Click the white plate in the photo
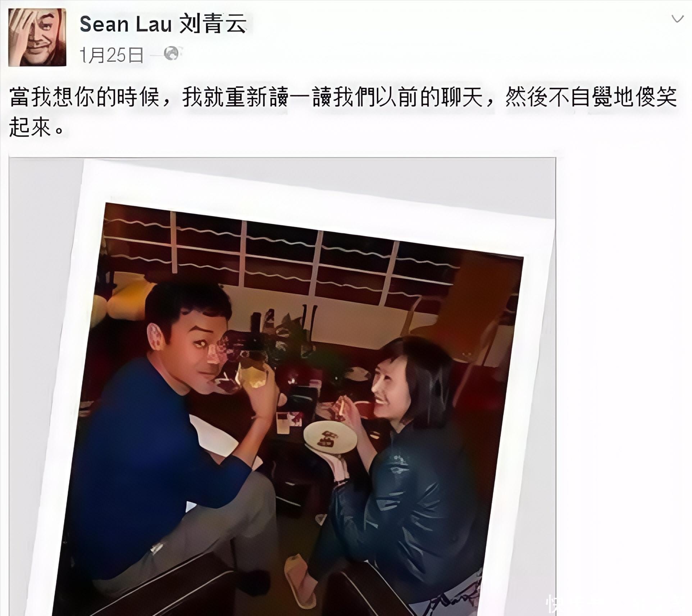The width and height of the screenshot is (692, 616). [x=330, y=437]
